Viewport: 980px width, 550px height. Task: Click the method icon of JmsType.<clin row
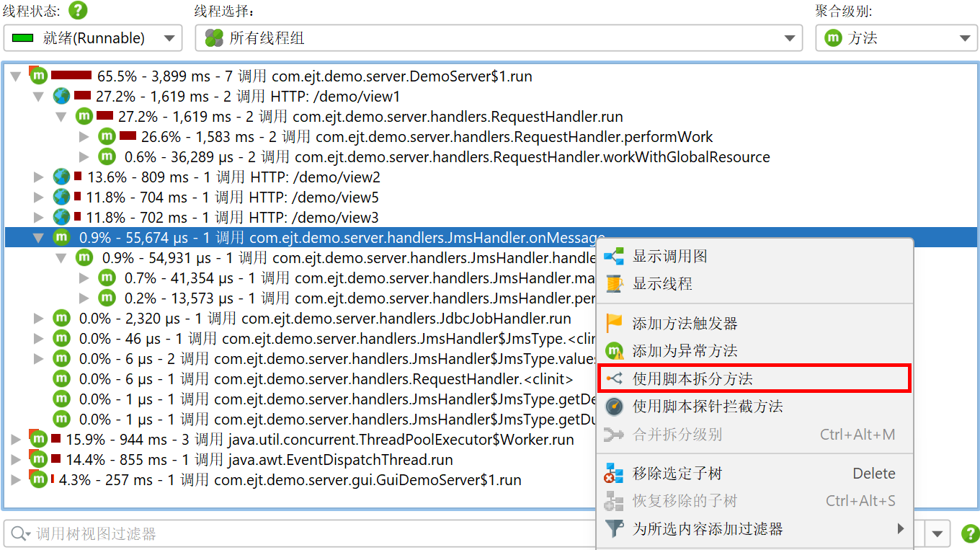click(61, 338)
